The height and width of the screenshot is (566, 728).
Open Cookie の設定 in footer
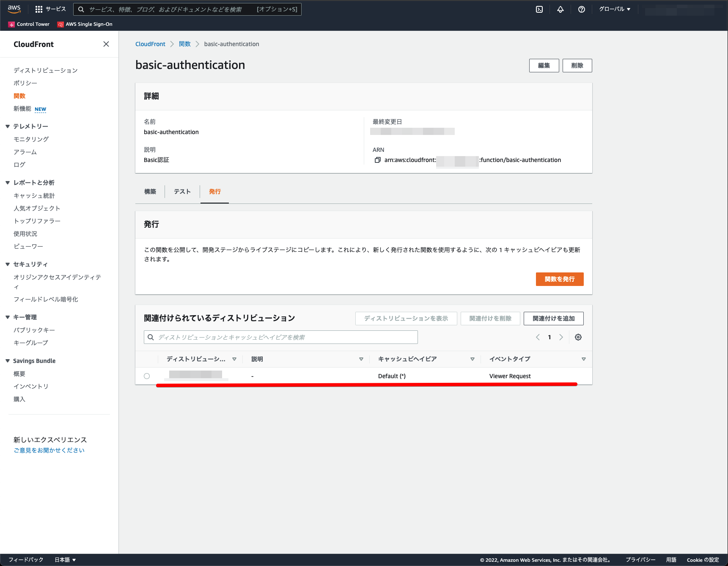(x=703, y=560)
